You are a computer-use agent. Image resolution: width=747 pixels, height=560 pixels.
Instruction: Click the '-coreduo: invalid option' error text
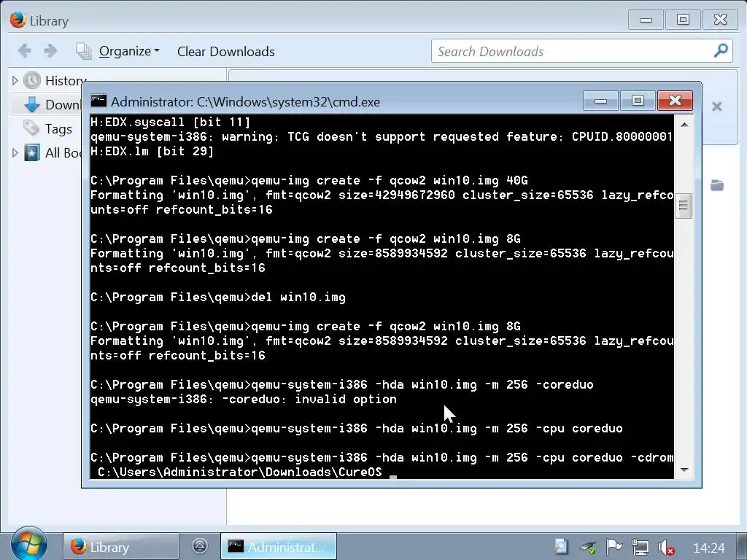[x=244, y=399]
